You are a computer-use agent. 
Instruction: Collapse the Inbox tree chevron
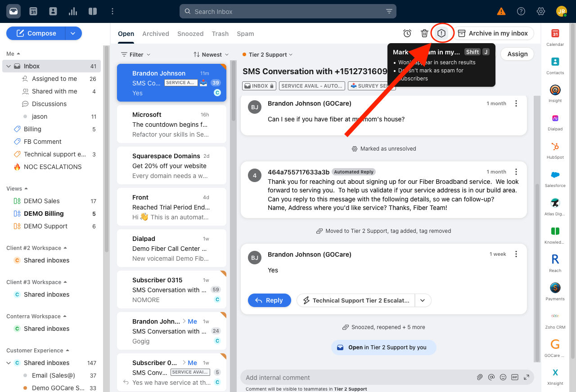(x=8, y=66)
